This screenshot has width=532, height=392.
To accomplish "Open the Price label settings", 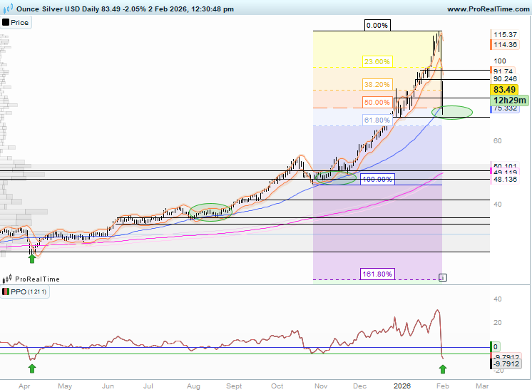I will (x=20, y=23).
